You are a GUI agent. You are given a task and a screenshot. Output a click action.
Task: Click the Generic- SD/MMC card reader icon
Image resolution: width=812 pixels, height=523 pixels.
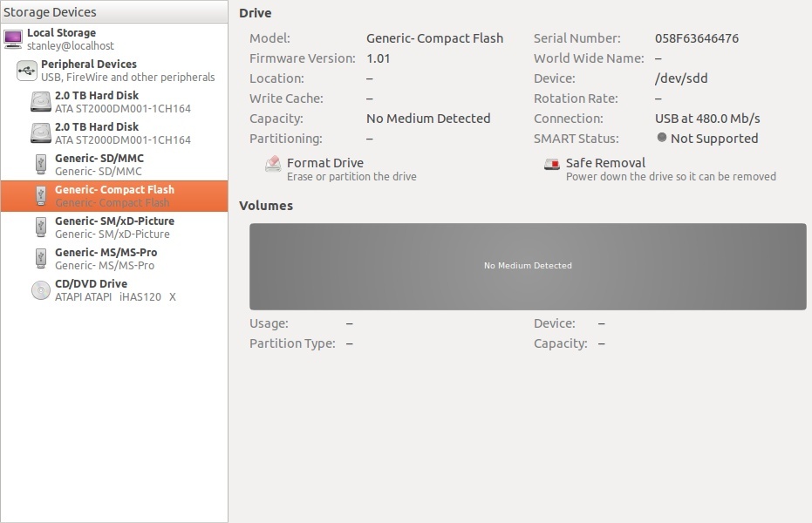coord(41,165)
